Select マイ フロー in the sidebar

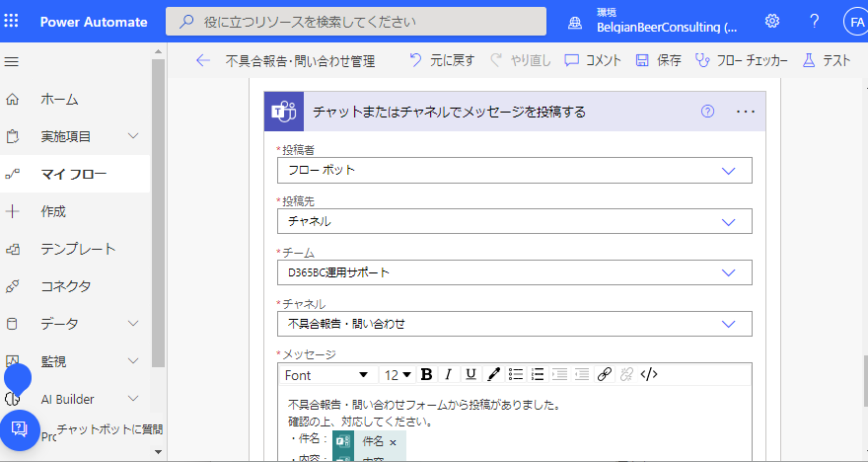tap(75, 174)
